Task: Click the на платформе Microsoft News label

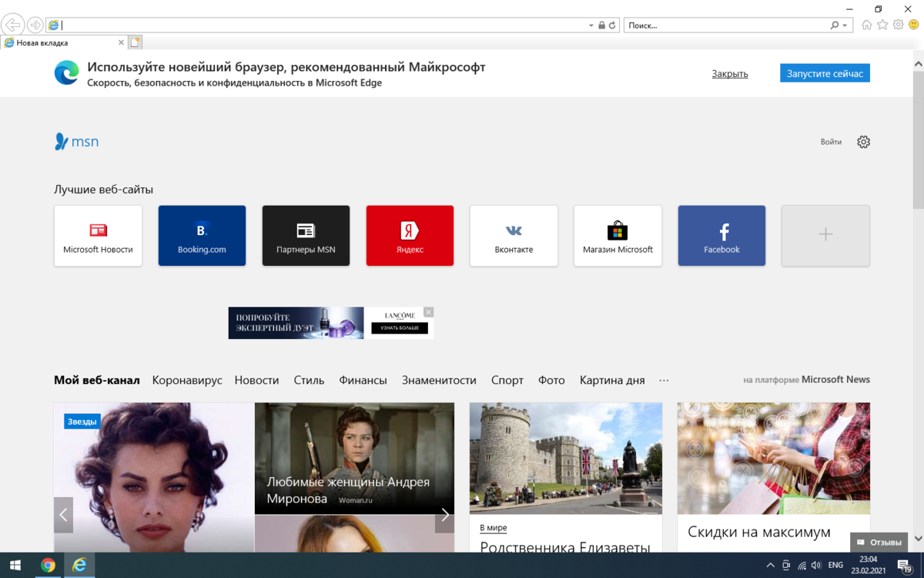Action: pos(806,380)
